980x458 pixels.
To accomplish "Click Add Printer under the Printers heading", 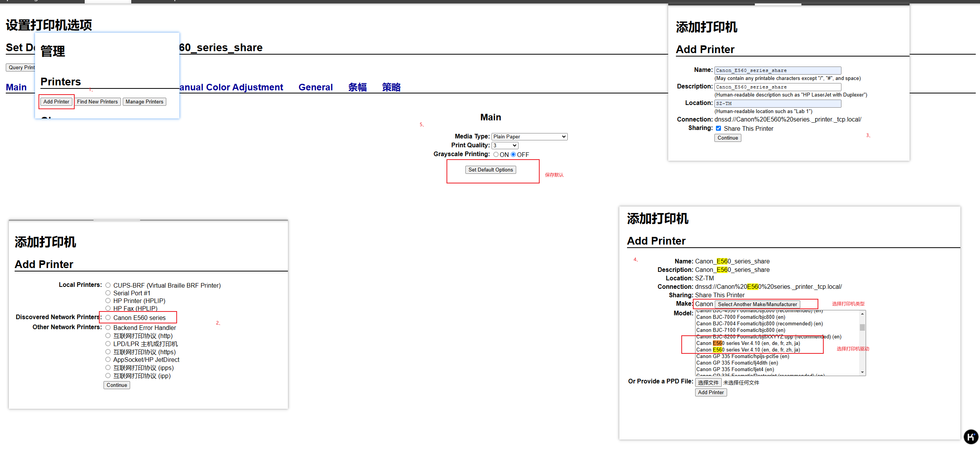I will pos(56,102).
